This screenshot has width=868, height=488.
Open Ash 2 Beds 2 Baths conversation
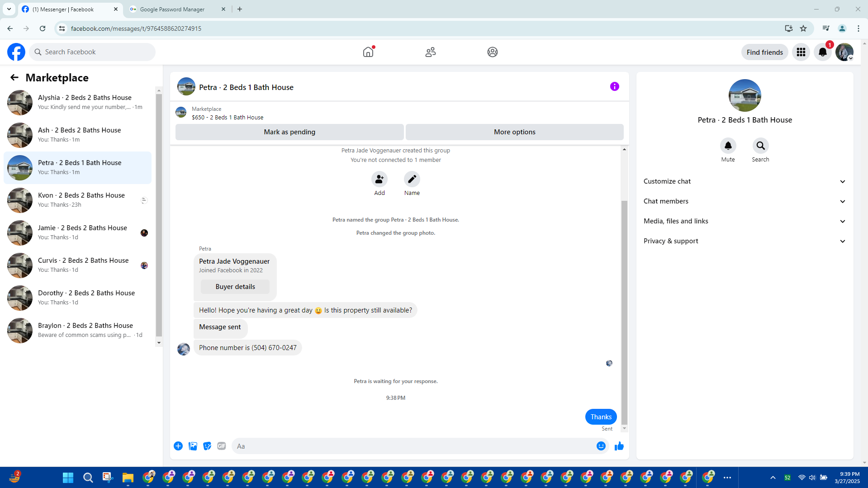click(x=78, y=135)
